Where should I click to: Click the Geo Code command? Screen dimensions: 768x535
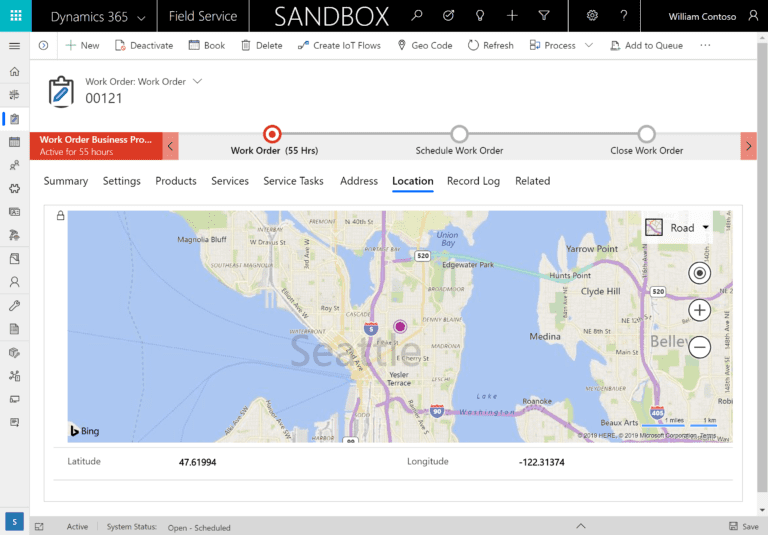point(425,46)
